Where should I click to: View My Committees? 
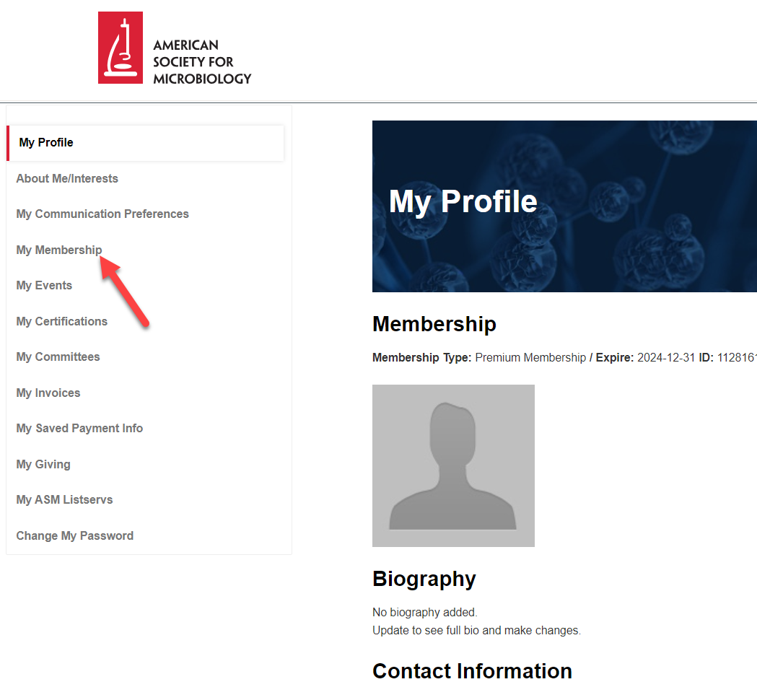[58, 356]
